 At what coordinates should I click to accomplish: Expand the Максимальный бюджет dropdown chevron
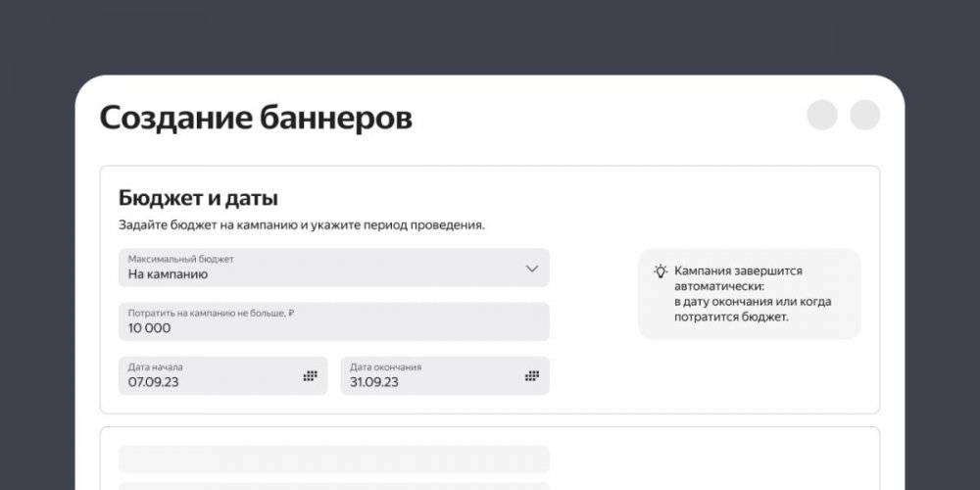coord(532,269)
